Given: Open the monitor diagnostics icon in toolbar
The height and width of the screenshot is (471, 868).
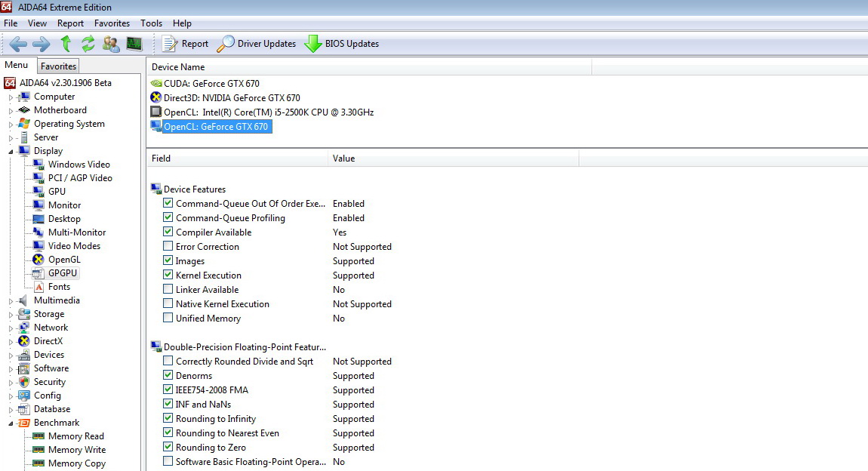Looking at the screenshot, I should [134, 44].
